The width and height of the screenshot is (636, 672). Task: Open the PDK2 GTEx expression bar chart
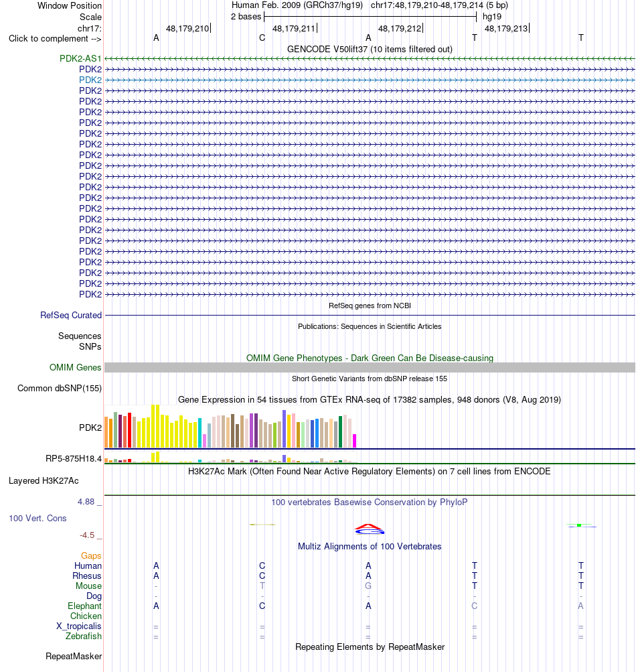click(230, 426)
